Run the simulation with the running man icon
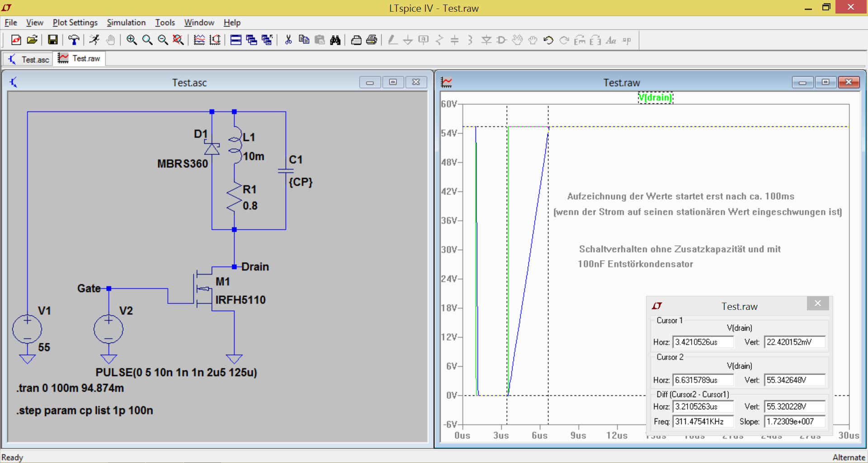868x463 pixels. coord(94,40)
